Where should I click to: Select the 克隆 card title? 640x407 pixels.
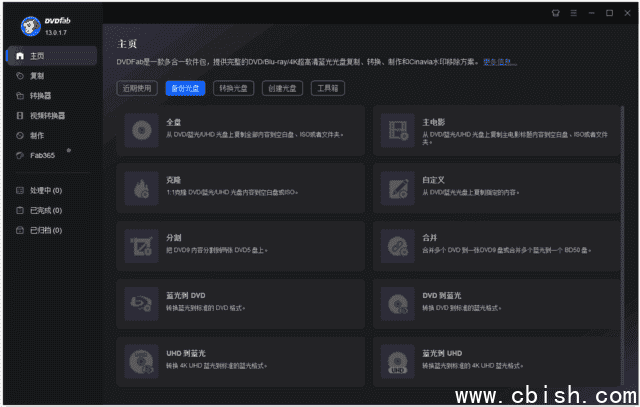[173, 180]
